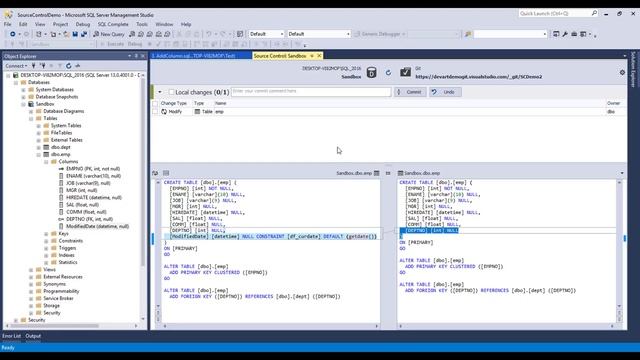The height and width of the screenshot is (360, 640).
Task: Open the second Default combo box
Action: [x=319, y=34]
